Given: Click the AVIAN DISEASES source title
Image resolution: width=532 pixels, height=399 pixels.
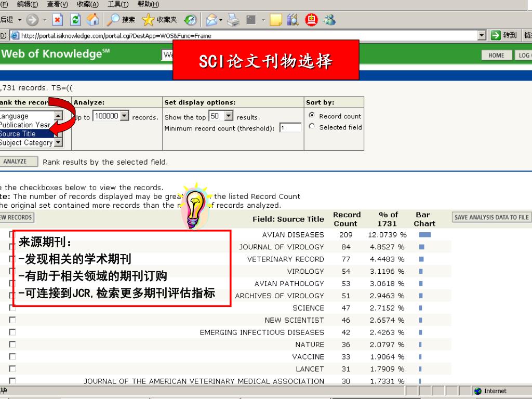Looking at the screenshot, I should (293, 235).
